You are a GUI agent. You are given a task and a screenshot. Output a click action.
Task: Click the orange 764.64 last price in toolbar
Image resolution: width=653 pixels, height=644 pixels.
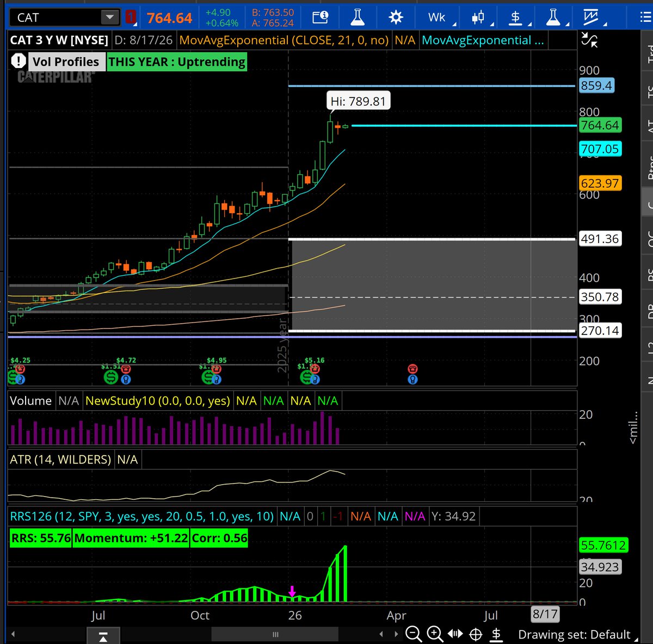169,18
